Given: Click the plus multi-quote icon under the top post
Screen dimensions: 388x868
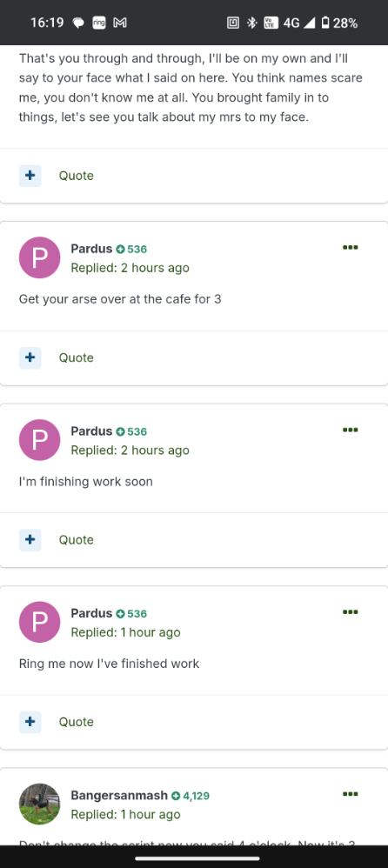Looking at the screenshot, I should (x=30, y=176).
